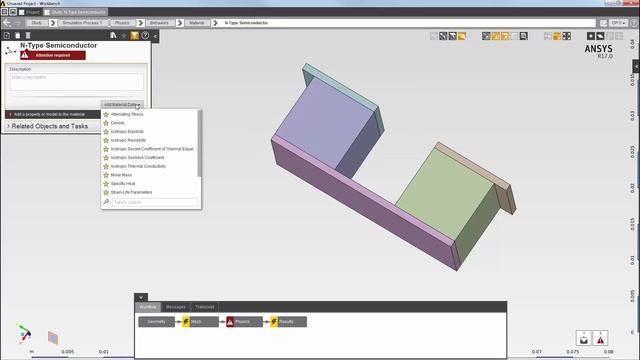The width and height of the screenshot is (640, 360).
Task: Click the zoom-to-box magnifier viewport icon
Action: [524, 36]
